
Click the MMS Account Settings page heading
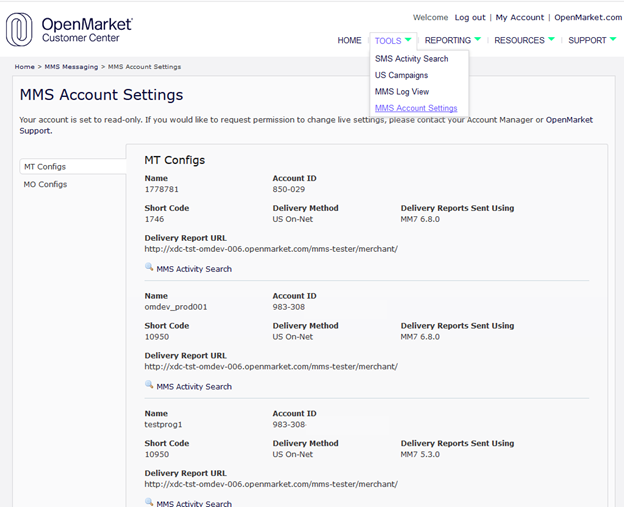[x=101, y=95]
